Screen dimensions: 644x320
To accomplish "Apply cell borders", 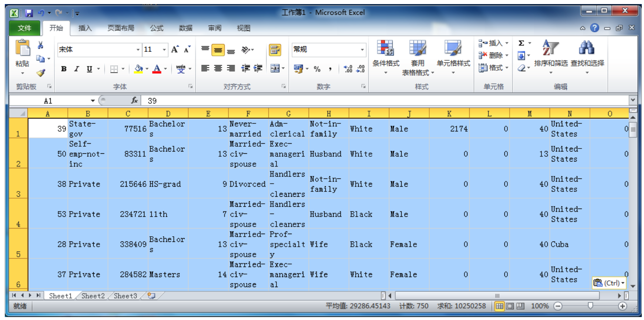I will pyautogui.click(x=114, y=69).
